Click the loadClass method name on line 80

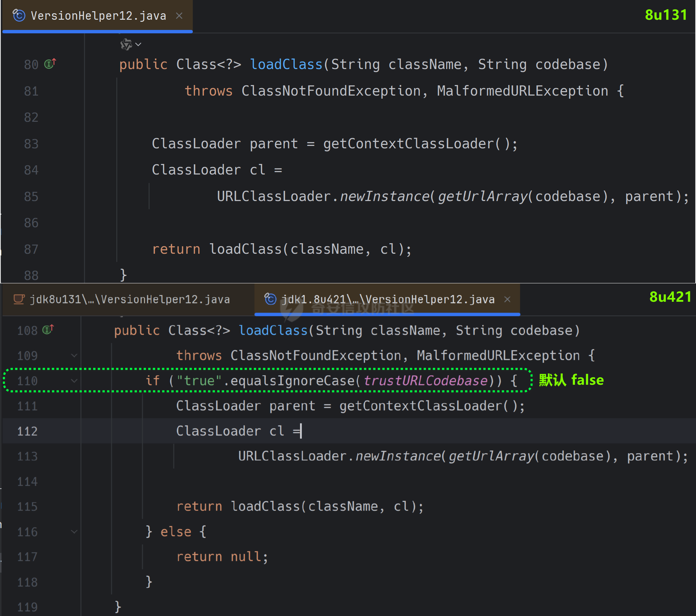[x=286, y=64]
